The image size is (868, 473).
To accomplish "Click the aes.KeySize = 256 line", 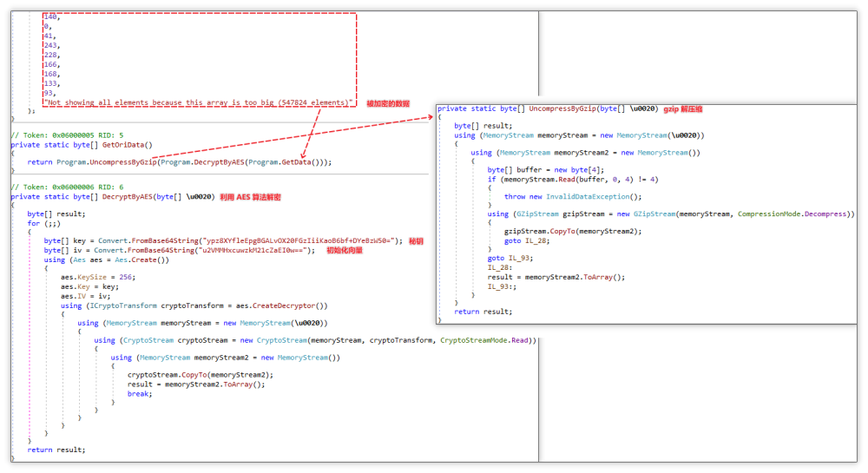I will (x=97, y=277).
